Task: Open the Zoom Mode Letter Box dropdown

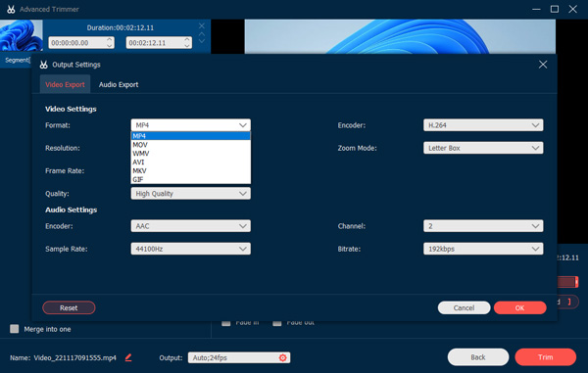Action: click(x=483, y=148)
